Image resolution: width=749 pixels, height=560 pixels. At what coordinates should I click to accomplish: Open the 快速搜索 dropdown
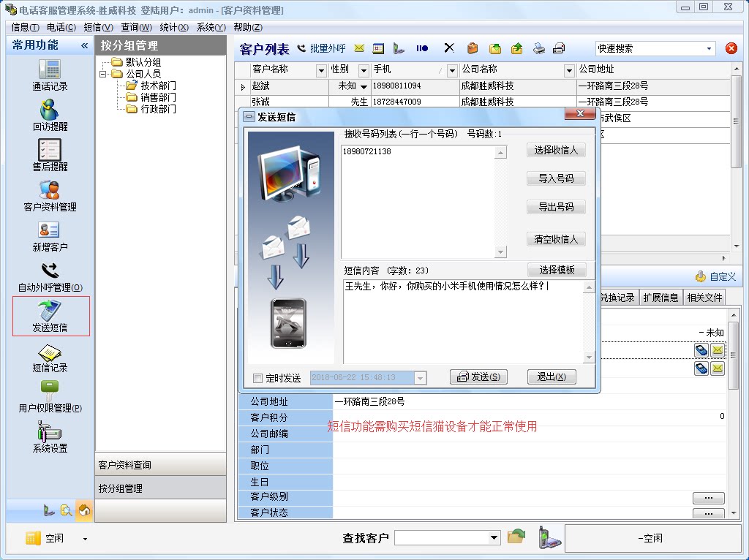point(709,48)
